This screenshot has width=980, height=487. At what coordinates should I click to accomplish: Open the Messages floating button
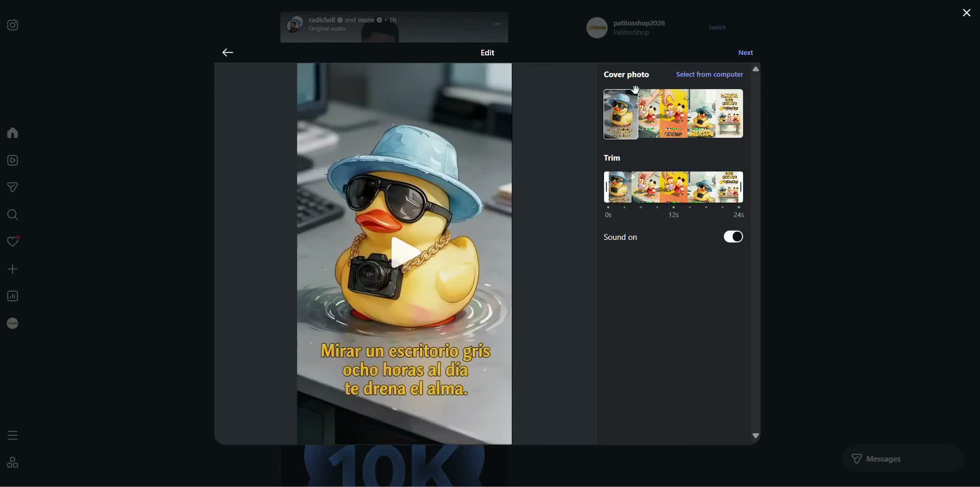click(x=903, y=459)
